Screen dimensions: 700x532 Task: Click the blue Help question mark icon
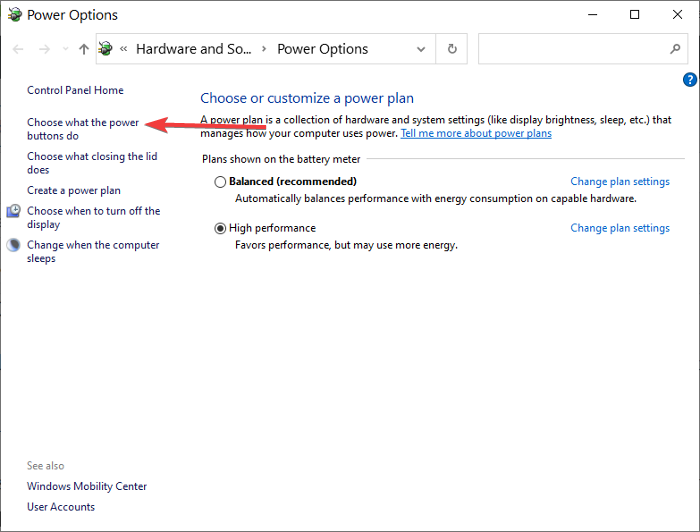(x=689, y=80)
